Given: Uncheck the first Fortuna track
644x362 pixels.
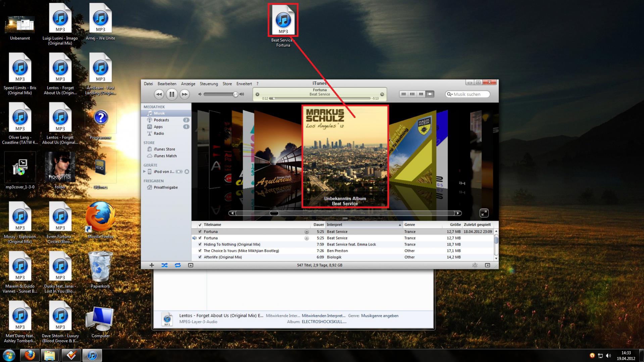Looking at the screenshot, I should [200, 231].
